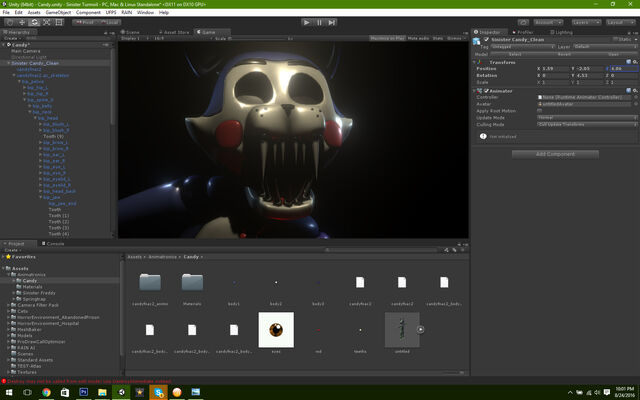This screenshot has height=400, width=640.
Task: Expand the Favorites tree in Project
Action: [3, 257]
